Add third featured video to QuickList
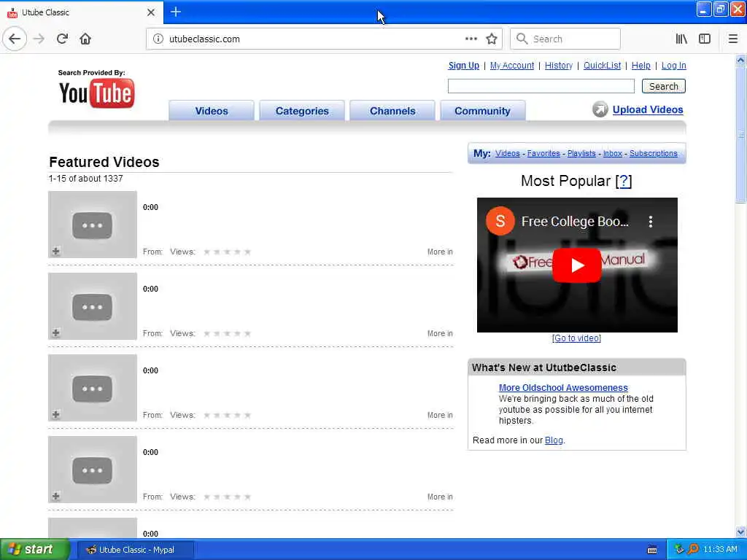This screenshot has width=747, height=560. pyautogui.click(x=55, y=415)
